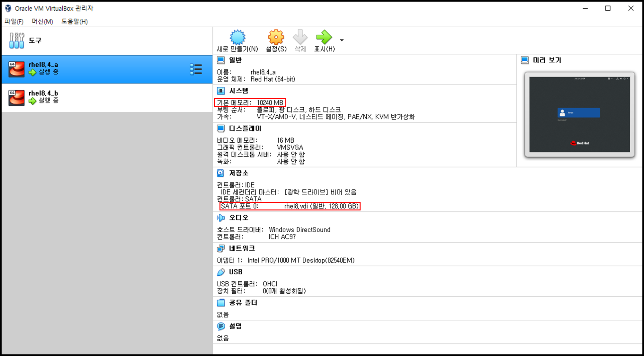Click the New (새로 만들기) toolbar icon
This screenshot has height=356, width=644.
coord(237,37)
